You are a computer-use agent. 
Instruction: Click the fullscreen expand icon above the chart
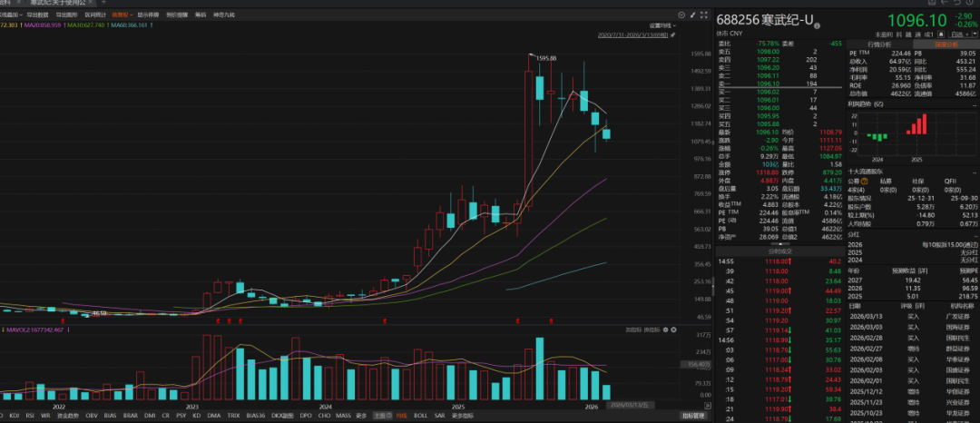(x=704, y=15)
